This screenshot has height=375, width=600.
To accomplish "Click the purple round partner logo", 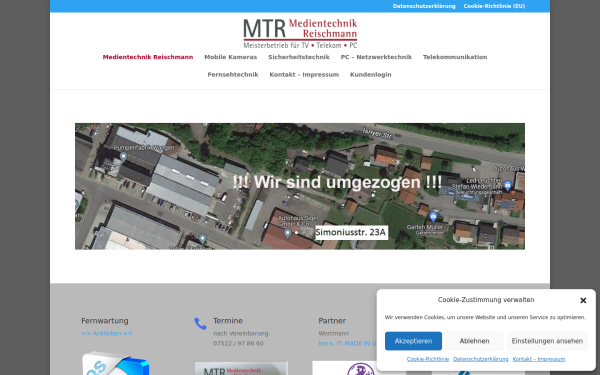I will 360,369.
